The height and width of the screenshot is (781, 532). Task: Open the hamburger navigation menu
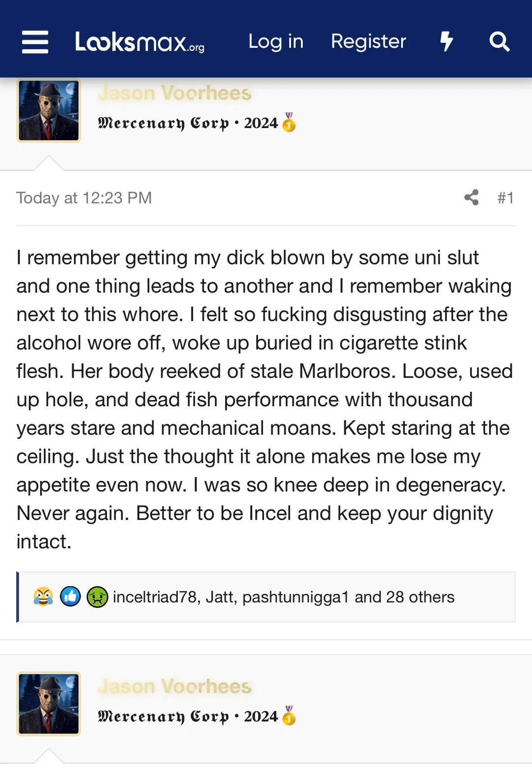(x=35, y=42)
